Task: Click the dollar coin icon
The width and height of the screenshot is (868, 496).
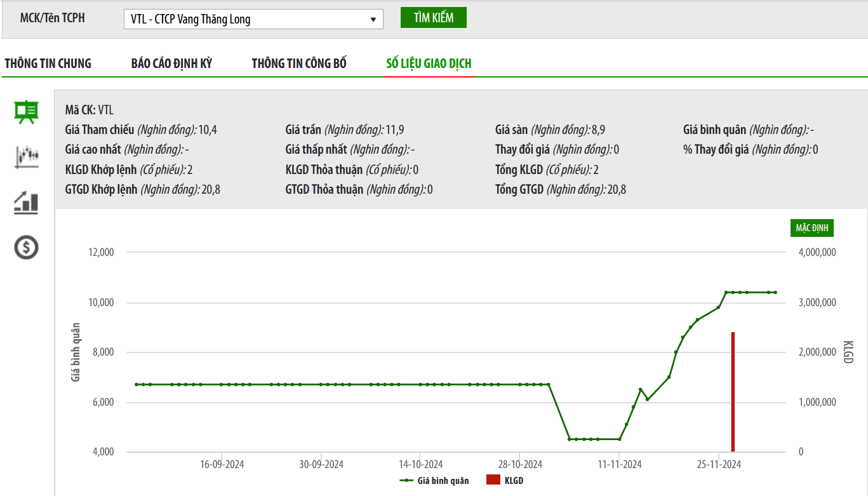Action: 27,247
